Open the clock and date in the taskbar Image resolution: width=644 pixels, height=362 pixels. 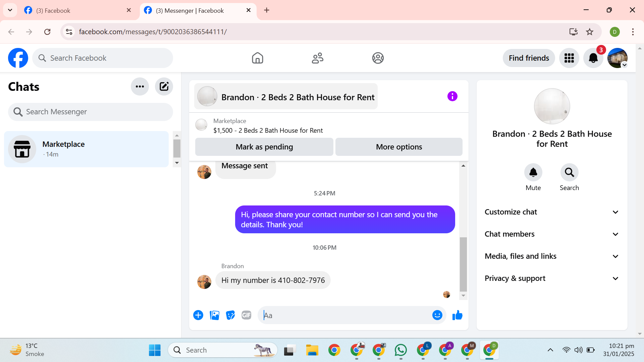pos(619,350)
